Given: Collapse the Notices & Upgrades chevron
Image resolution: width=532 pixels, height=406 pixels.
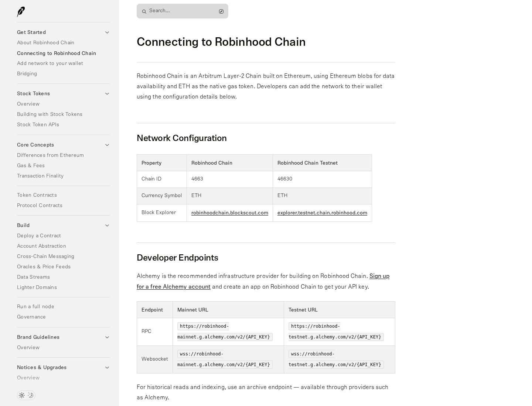Looking at the screenshot, I should 107,368.
